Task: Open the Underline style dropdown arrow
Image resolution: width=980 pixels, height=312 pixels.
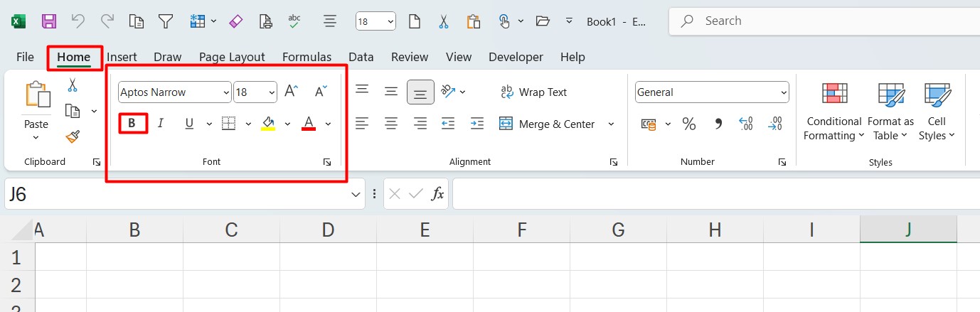Action: pyautogui.click(x=209, y=124)
